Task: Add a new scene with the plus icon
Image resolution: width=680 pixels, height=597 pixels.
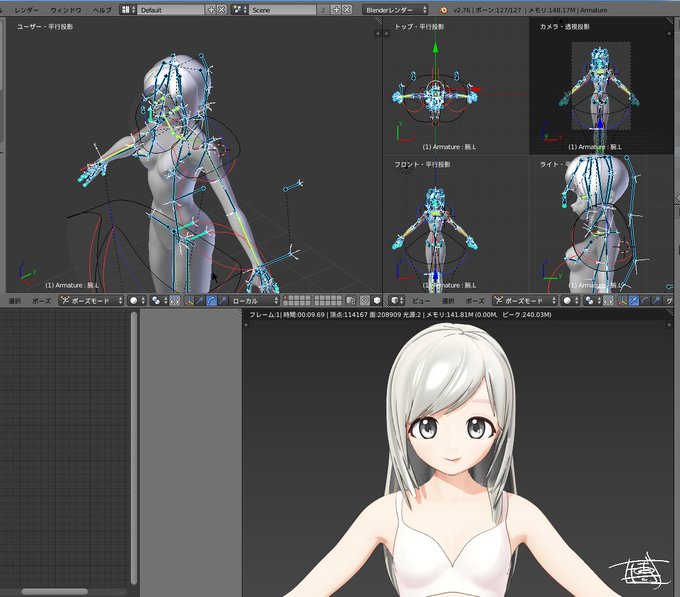Action: point(337,10)
